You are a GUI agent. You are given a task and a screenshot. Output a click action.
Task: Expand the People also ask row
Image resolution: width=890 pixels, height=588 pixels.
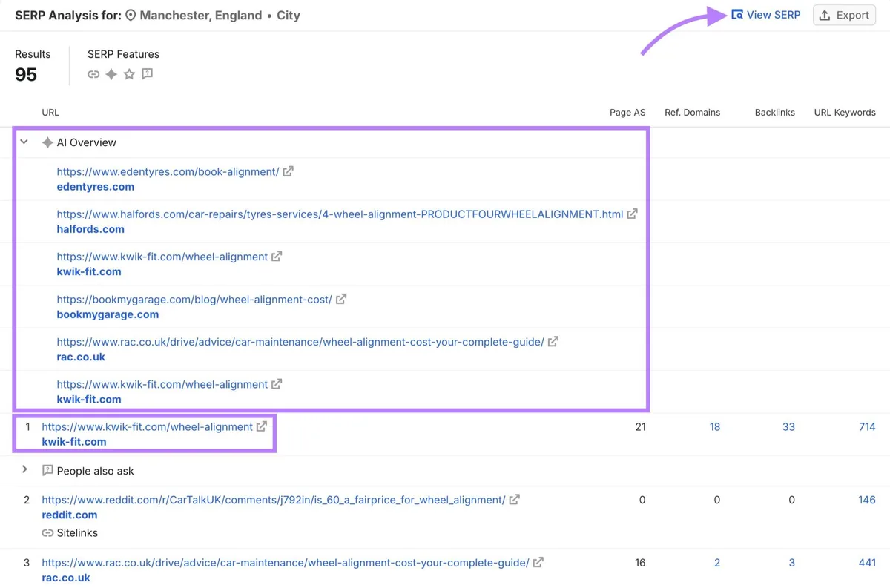(24, 470)
